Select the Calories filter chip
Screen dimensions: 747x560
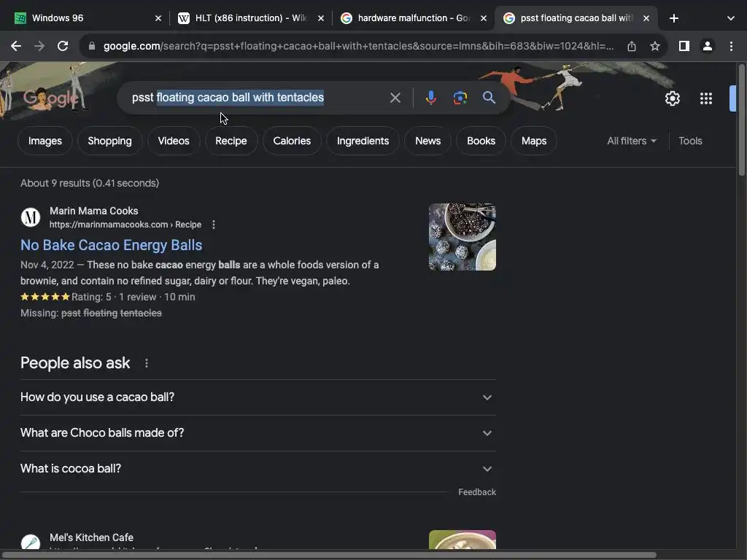click(292, 141)
